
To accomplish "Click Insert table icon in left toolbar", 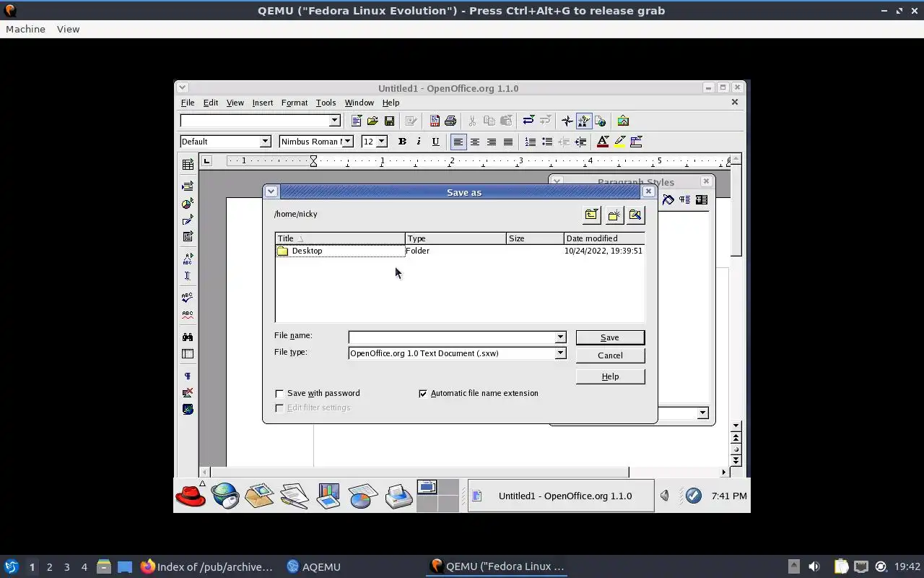I will point(188,165).
